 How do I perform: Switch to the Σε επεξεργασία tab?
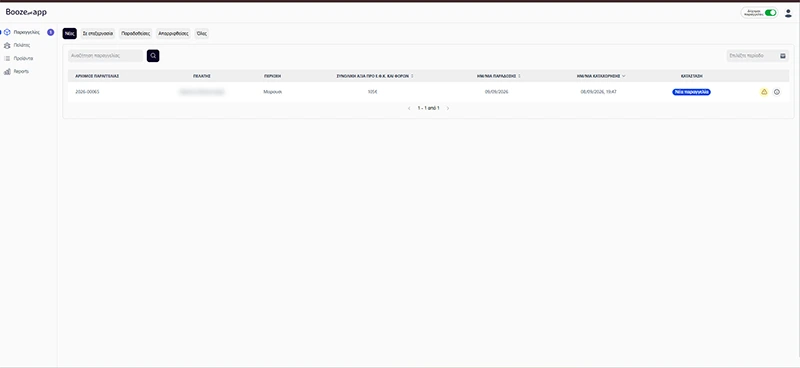(x=98, y=33)
